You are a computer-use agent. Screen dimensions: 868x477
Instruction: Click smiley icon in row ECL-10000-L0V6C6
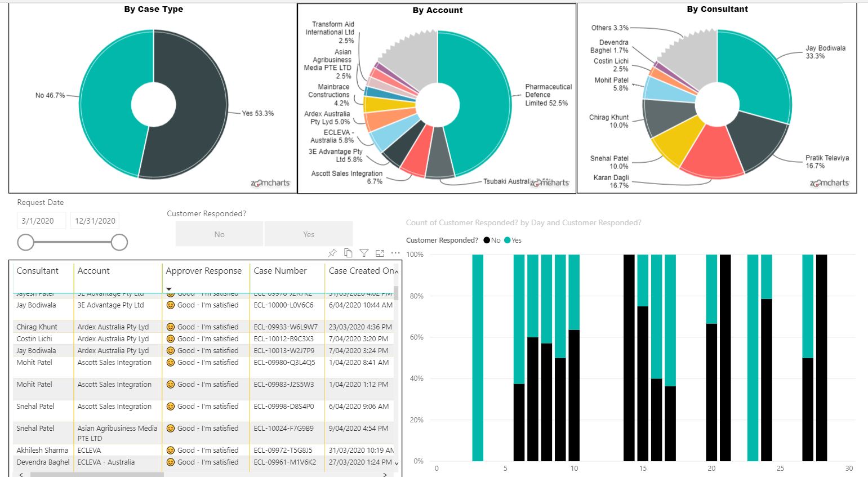[x=170, y=305]
